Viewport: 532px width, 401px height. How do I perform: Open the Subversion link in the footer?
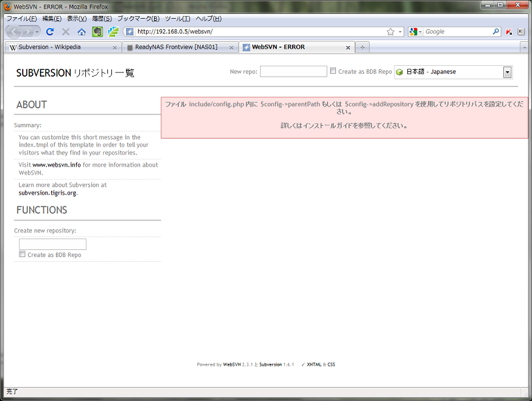tap(271, 365)
